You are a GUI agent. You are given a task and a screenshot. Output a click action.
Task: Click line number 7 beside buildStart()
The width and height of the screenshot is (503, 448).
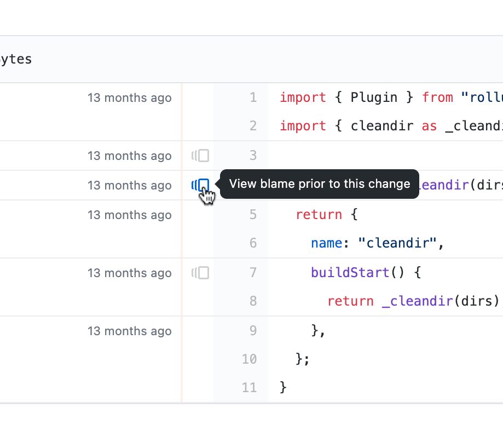pos(252,273)
